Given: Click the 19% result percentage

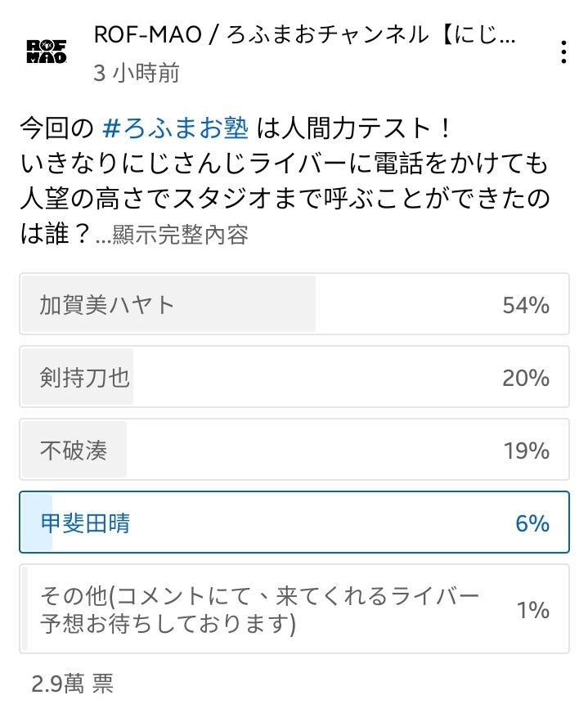Looking at the screenshot, I should point(526,451).
